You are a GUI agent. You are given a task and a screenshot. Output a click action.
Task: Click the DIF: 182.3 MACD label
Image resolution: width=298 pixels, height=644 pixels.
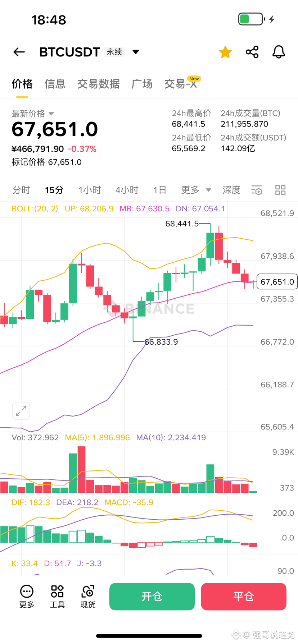point(31,502)
